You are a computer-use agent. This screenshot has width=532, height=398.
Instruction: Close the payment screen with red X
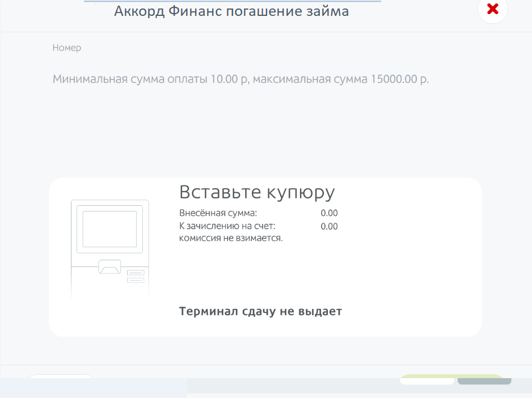(493, 9)
